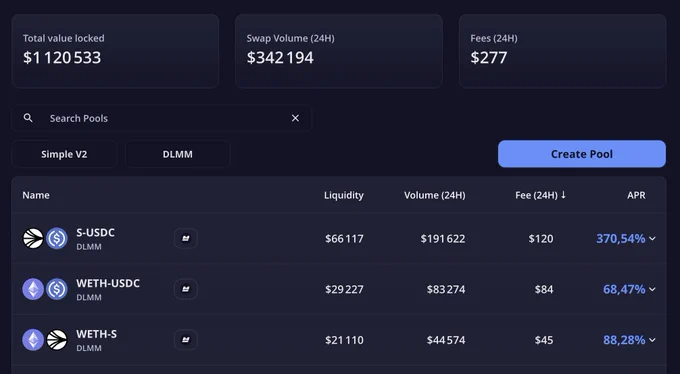Image resolution: width=680 pixels, height=374 pixels.
Task: Open the S-USDC pool name
Action: tap(95, 233)
